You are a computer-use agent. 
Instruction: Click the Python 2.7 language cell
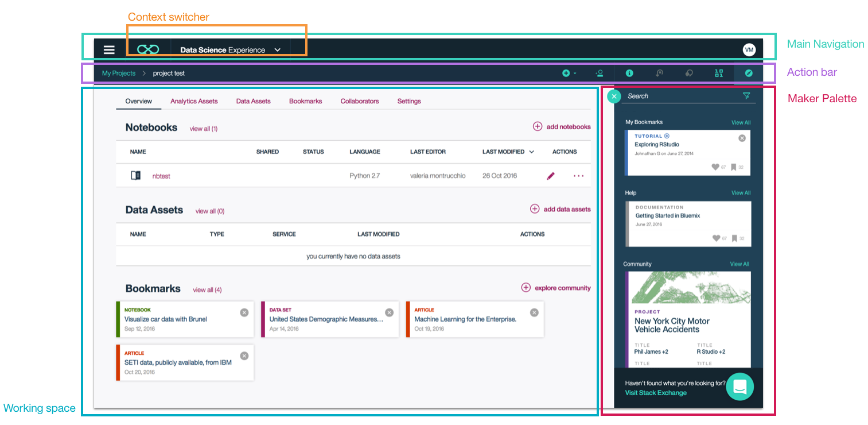pos(365,176)
